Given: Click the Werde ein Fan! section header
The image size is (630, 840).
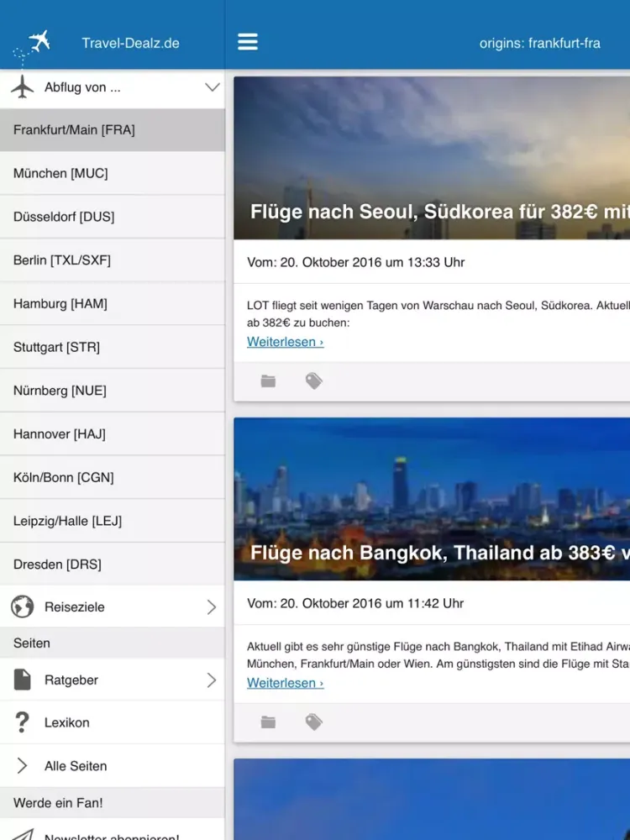Looking at the screenshot, I should tap(113, 802).
